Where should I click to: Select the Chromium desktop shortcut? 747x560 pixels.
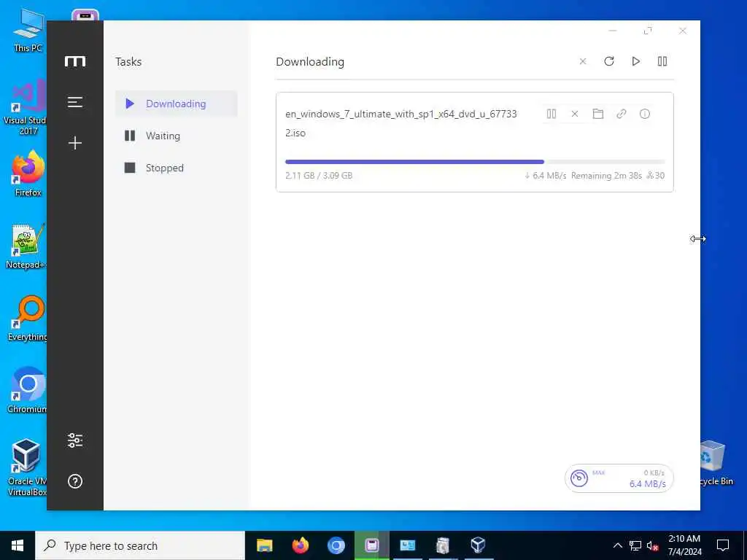[x=27, y=390]
